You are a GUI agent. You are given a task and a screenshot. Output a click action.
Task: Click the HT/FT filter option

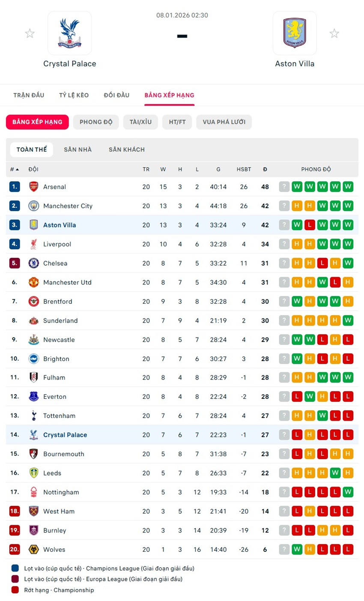coord(177,122)
